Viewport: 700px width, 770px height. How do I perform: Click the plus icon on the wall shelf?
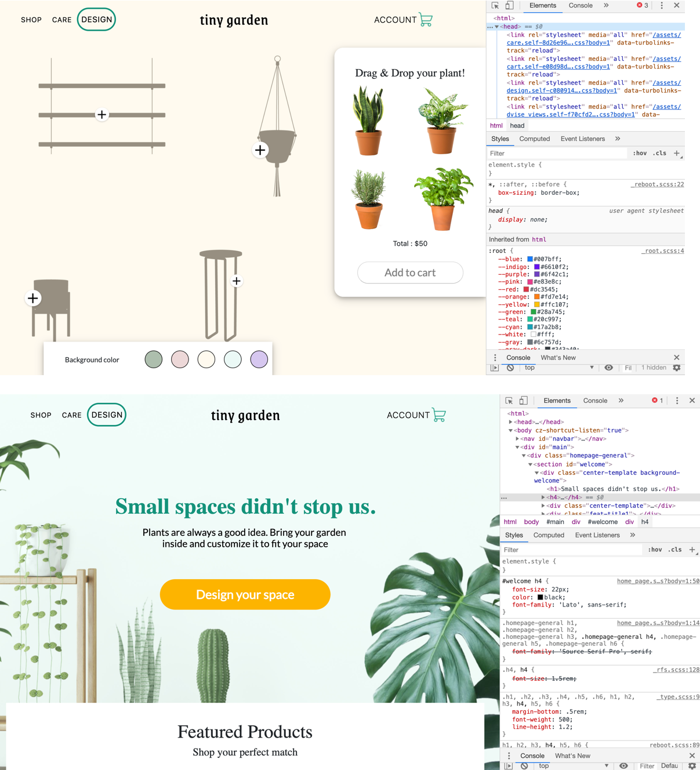102,115
